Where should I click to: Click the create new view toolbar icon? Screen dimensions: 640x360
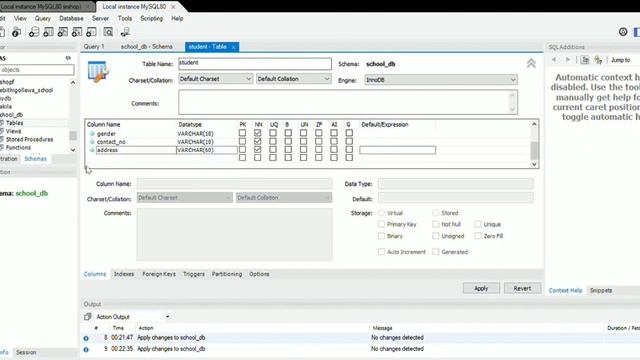(63, 32)
